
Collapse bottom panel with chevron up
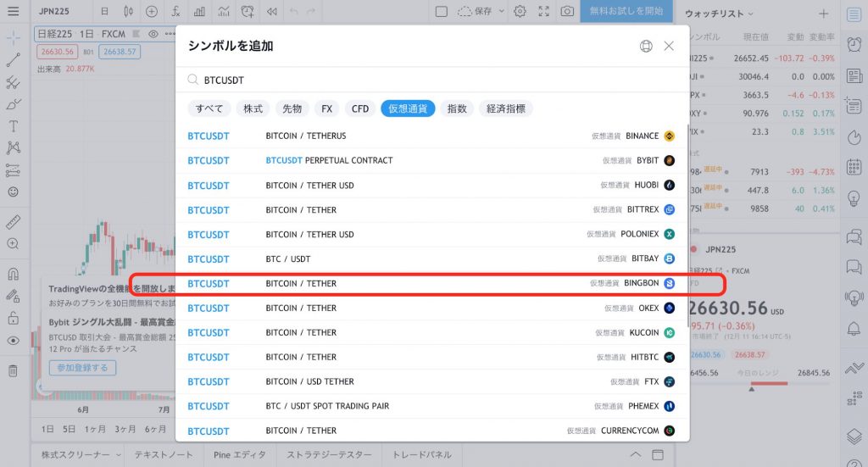tap(636, 454)
